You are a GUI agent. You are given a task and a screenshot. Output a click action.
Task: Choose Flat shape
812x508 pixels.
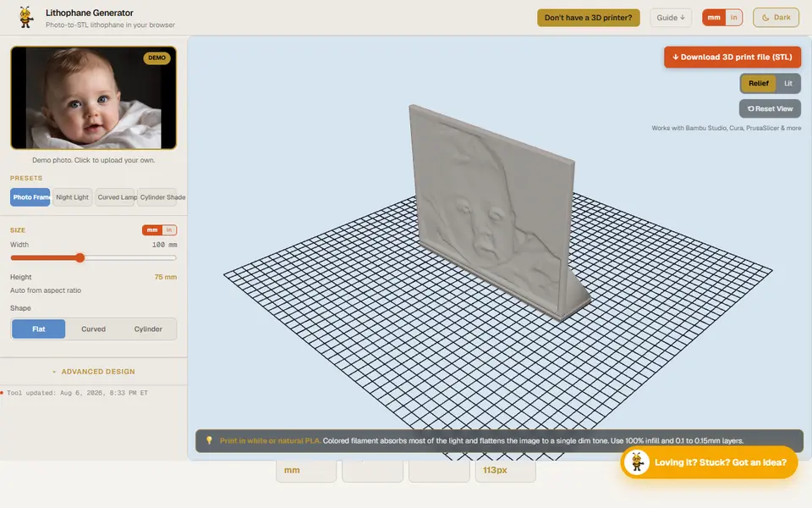coord(39,329)
